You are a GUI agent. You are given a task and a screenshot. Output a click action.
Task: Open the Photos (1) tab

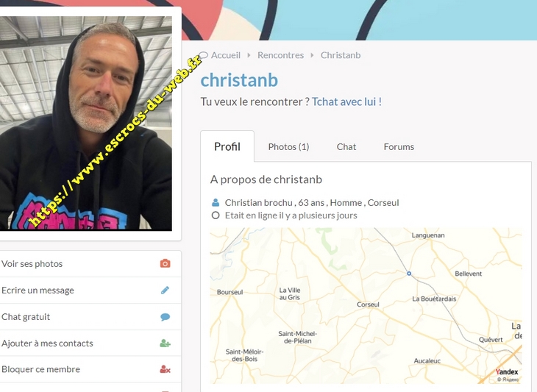tap(288, 147)
